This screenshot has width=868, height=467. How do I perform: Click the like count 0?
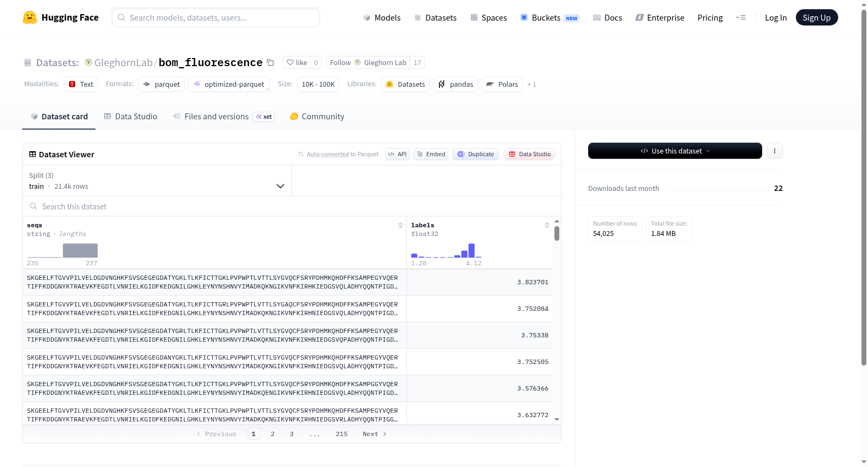pos(316,62)
